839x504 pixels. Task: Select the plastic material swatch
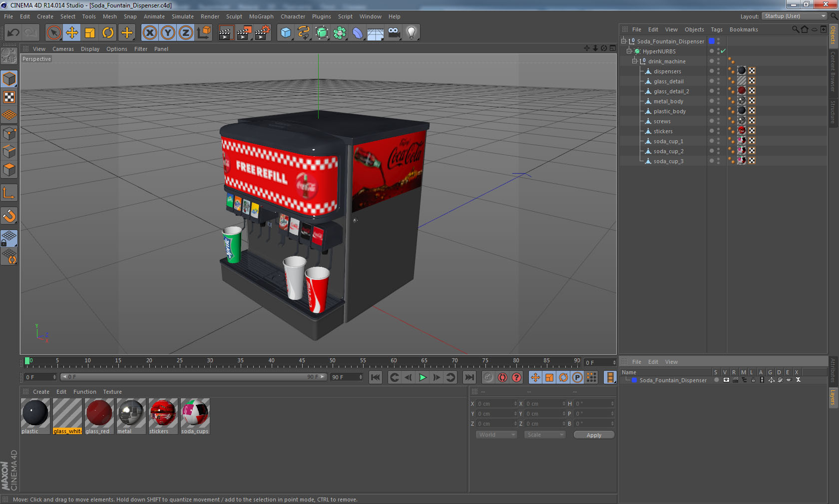[35, 416]
